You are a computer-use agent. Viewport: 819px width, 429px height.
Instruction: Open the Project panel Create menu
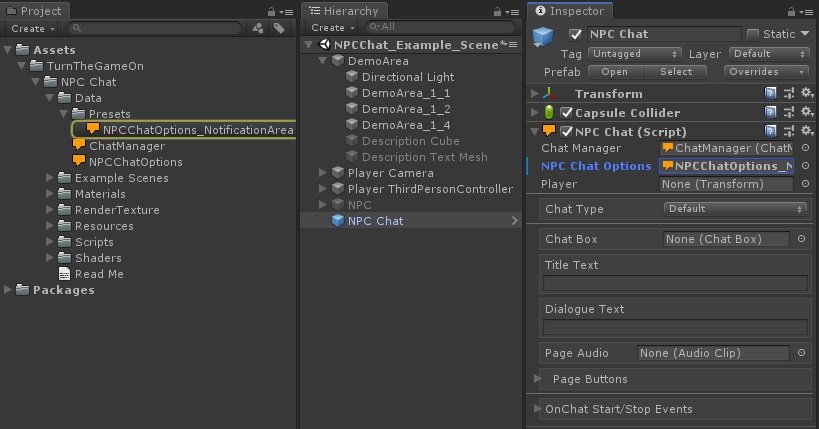pyautogui.click(x=32, y=29)
